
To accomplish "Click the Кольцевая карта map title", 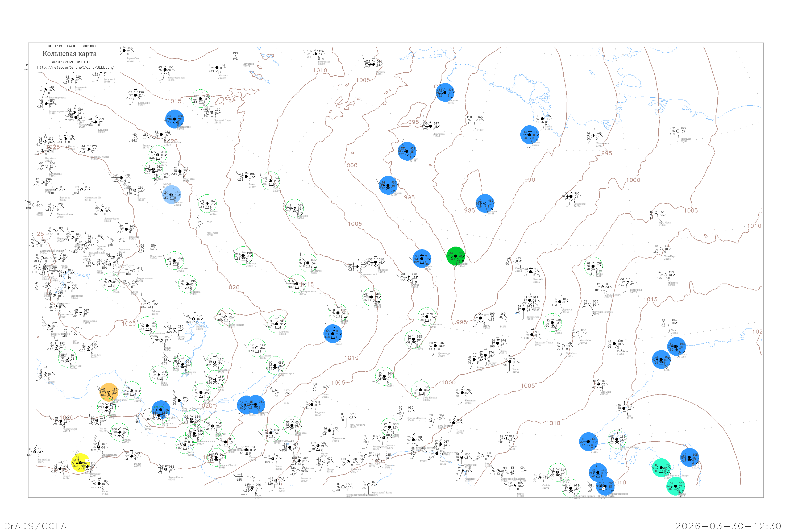I will 69,54.
